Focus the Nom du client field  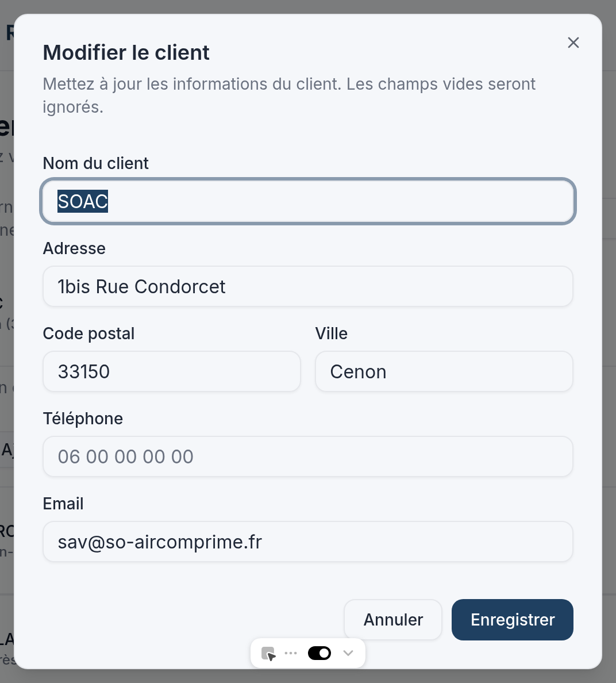308,201
